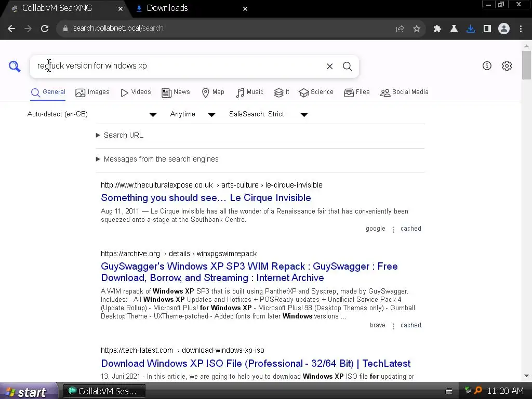
Task: Switch to Videos category
Action: pos(136,92)
